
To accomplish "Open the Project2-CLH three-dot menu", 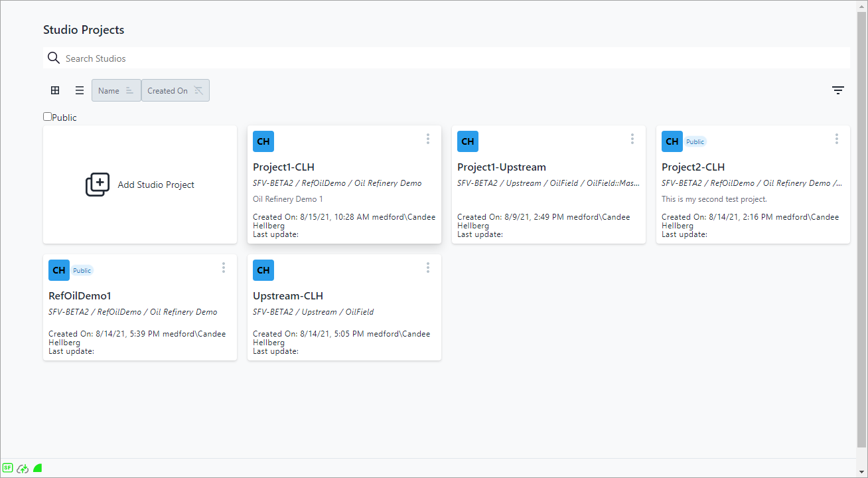I will pyautogui.click(x=837, y=139).
